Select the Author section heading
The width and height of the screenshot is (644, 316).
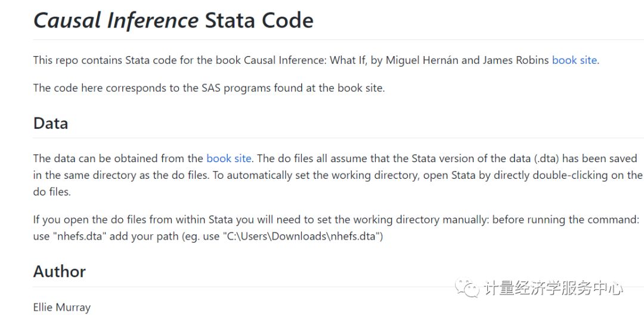[60, 272]
